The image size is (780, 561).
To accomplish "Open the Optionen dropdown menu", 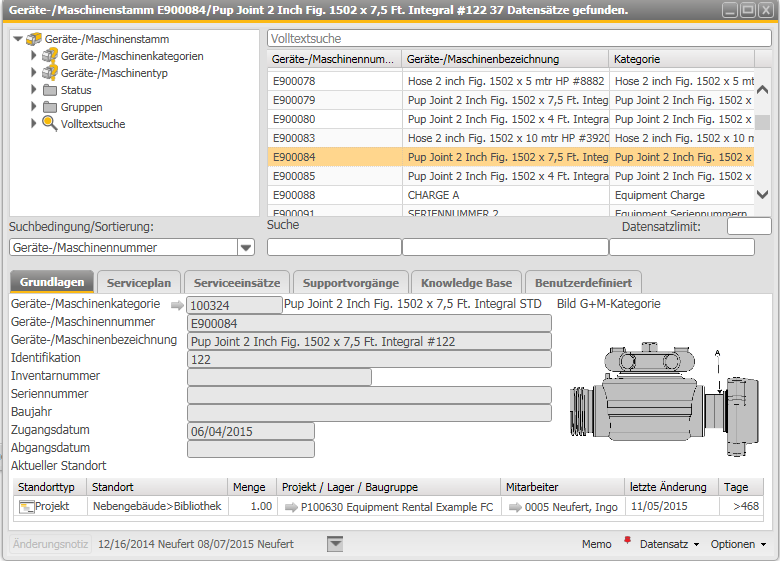I will click(x=738, y=544).
